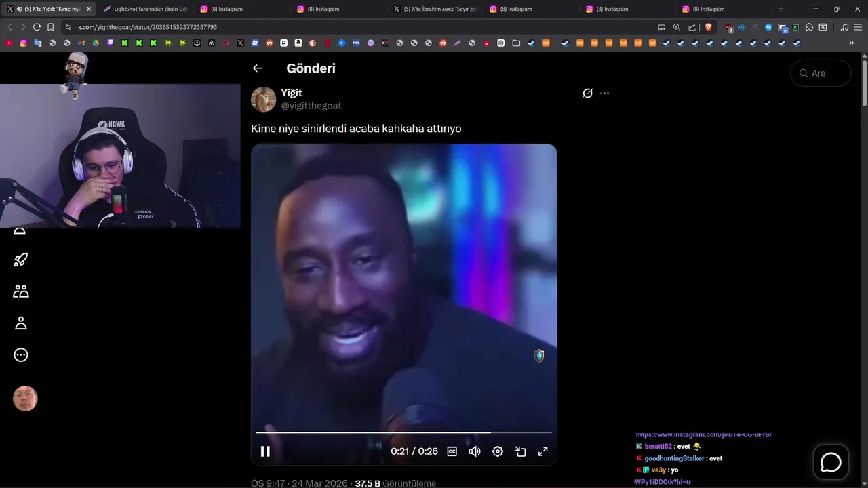Focus the Ara search field
The width and height of the screenshot is (868, 488).
click(821, 73)
